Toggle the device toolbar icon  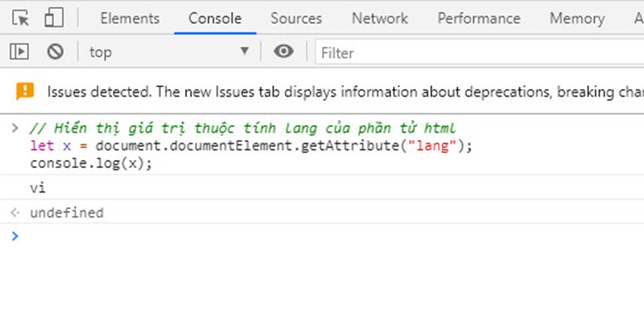pyautogui.click(x=54, y=18)
